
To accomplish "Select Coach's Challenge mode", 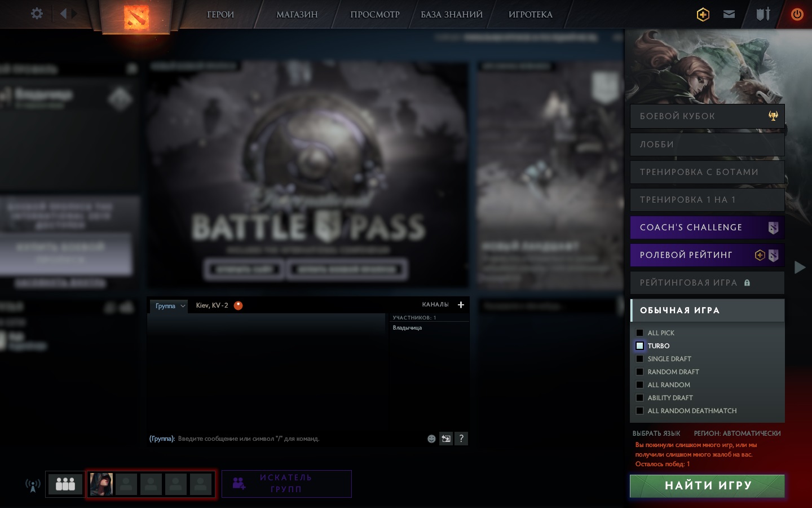I will (x=707, y=227).
